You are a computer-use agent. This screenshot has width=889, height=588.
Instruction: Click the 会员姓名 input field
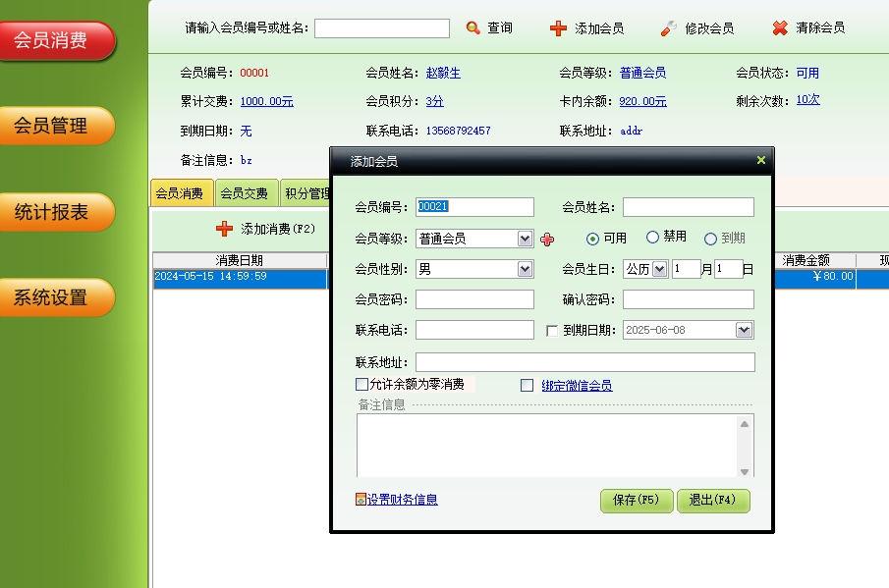(x=688, y=207)
